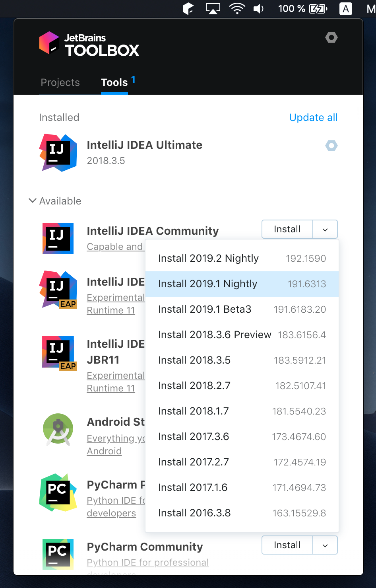Choose Install 2017.3.6

click(242, 437)
